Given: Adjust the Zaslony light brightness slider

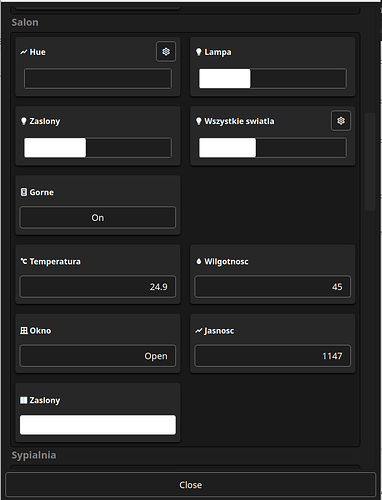Looking at the screenshot, I should coord(98,148).
